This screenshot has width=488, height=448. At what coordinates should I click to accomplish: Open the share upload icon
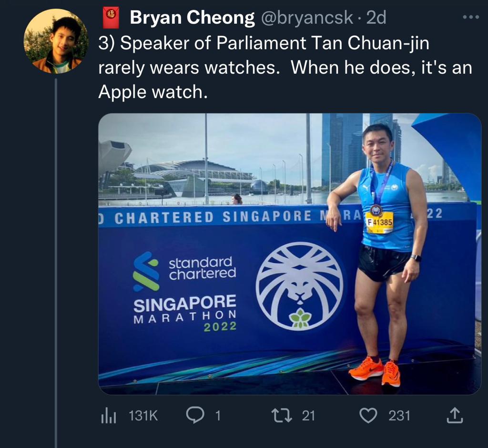point(455,415)
